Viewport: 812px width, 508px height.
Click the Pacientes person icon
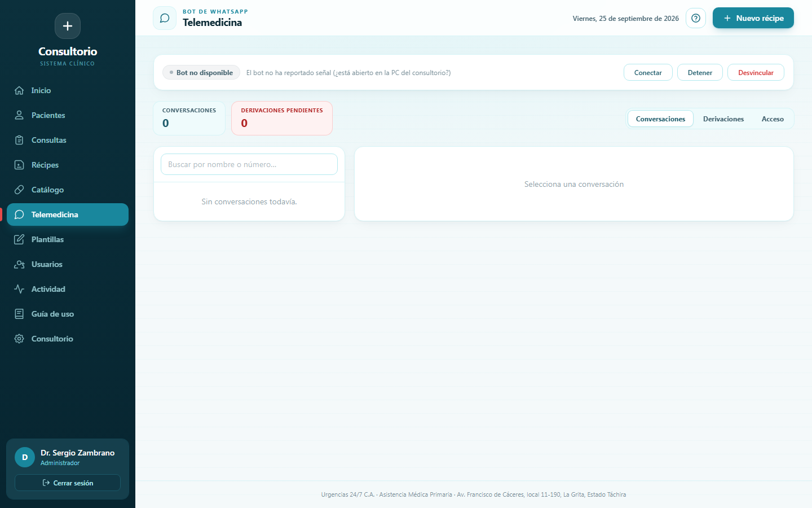point(19,115)
